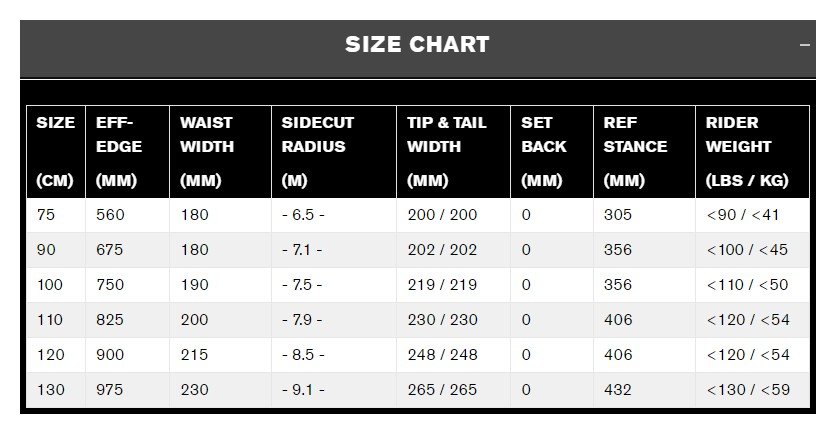
Task: Select the REF STANCE column header
Action: click(644, 152)
